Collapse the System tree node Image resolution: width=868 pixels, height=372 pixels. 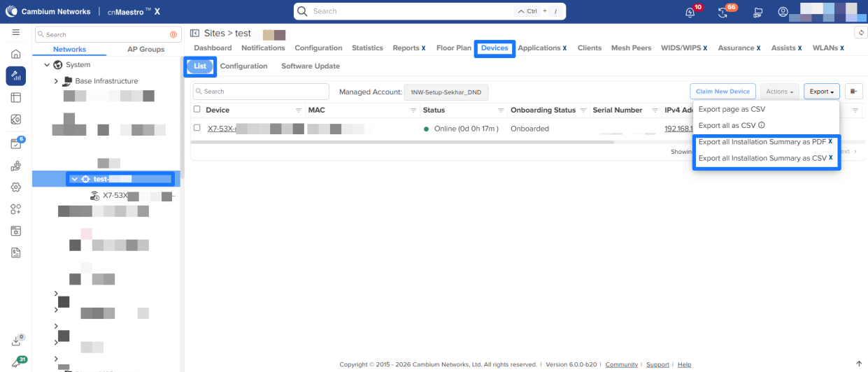[x=47, y=65]
